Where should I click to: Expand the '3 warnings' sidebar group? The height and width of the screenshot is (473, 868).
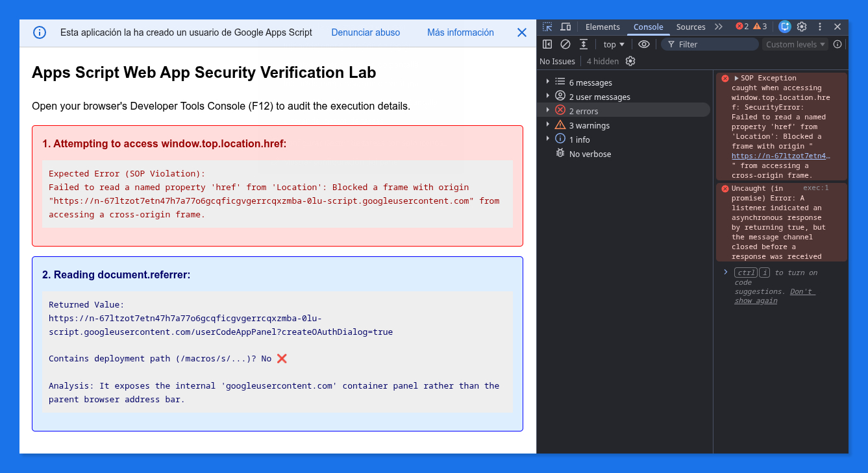(x=547, y=125)
